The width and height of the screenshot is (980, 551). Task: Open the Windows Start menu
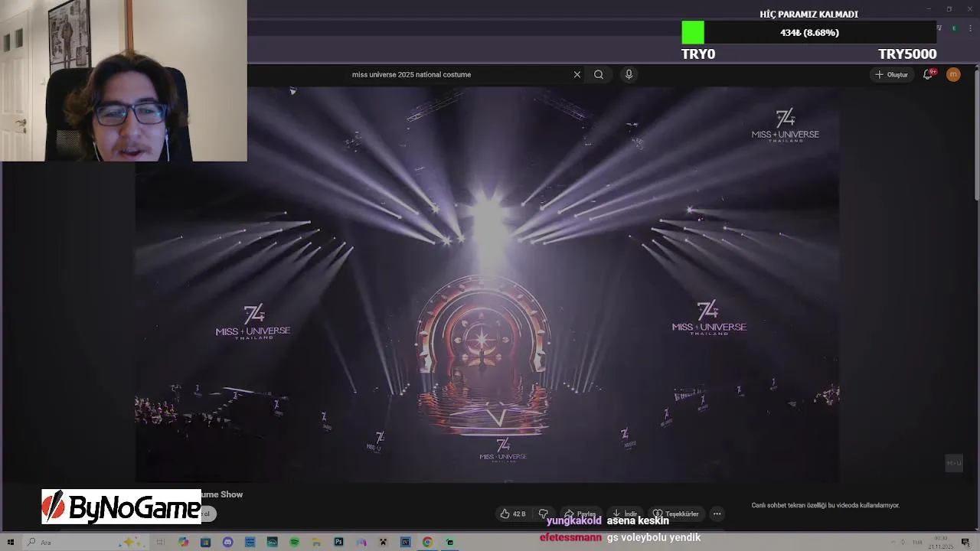click(11, 542)
